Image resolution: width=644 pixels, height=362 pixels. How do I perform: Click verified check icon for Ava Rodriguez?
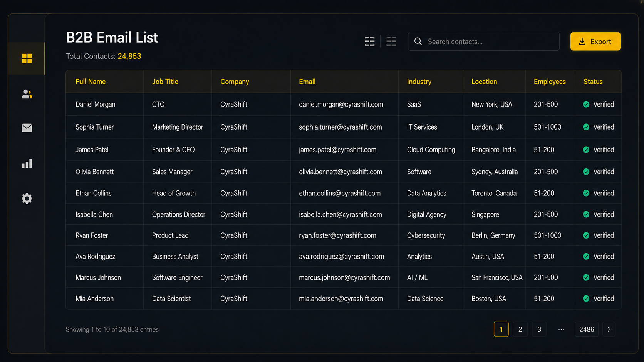(586, 256)
